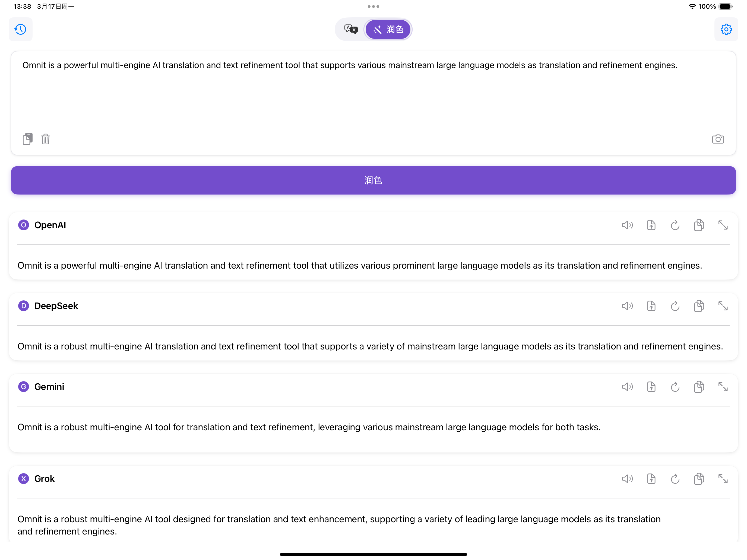Image resolution: width=747 pixels, height=560 pixels.
Task: Regenerate the Gemini refinement result
Action: 675,387
